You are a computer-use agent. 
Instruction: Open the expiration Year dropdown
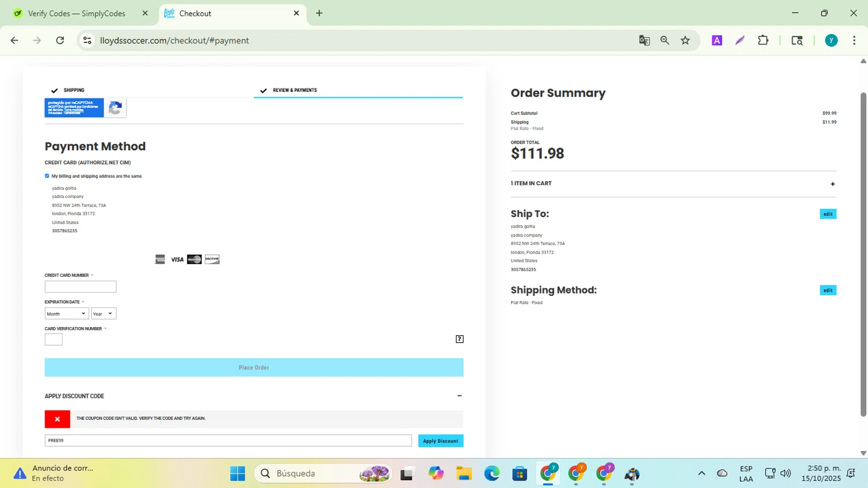pyautogui.click(x=104, y=314)
